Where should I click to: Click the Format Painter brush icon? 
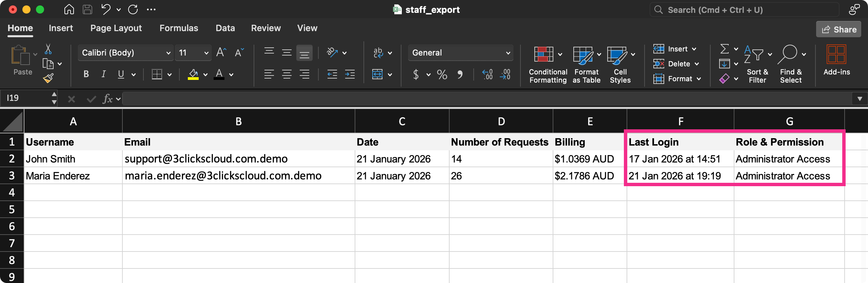[48, 79]
